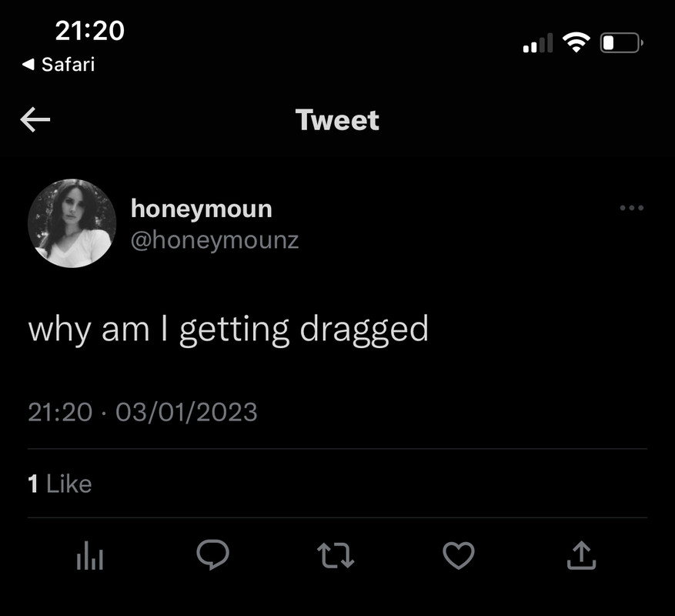Tap the @honeymounz handle
The width and height of the screenshot is (675, 616).
point(215,240)
